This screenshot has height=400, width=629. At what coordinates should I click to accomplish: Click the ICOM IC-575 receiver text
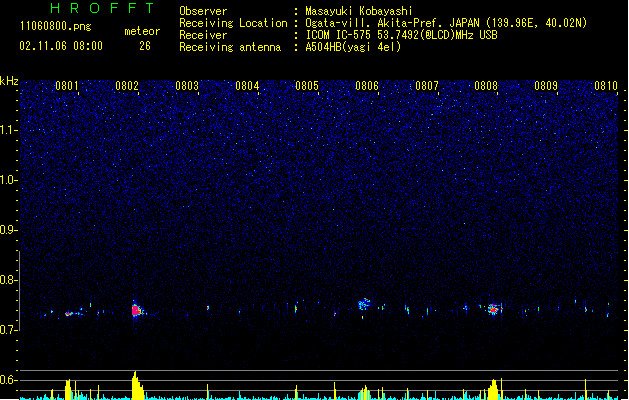tap(402, 35)
